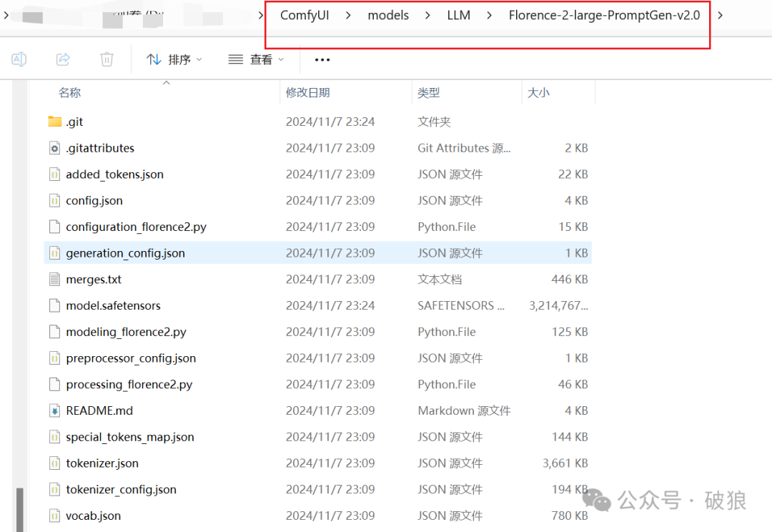Screen dimensions: 772x532
Task: Select the added_tokens.json file icon
Action: click(x=54, y=174)
